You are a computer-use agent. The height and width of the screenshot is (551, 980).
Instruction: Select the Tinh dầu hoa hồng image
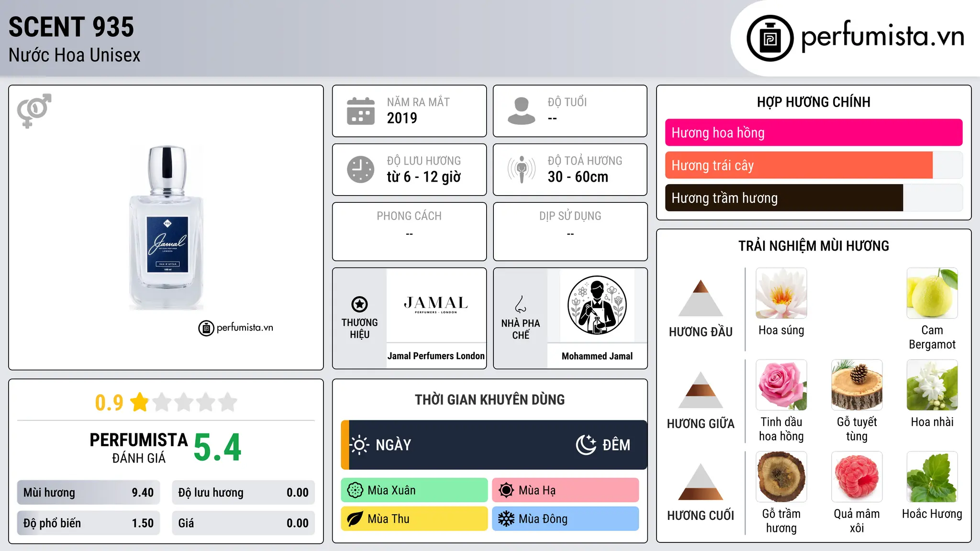coord(781,385)
